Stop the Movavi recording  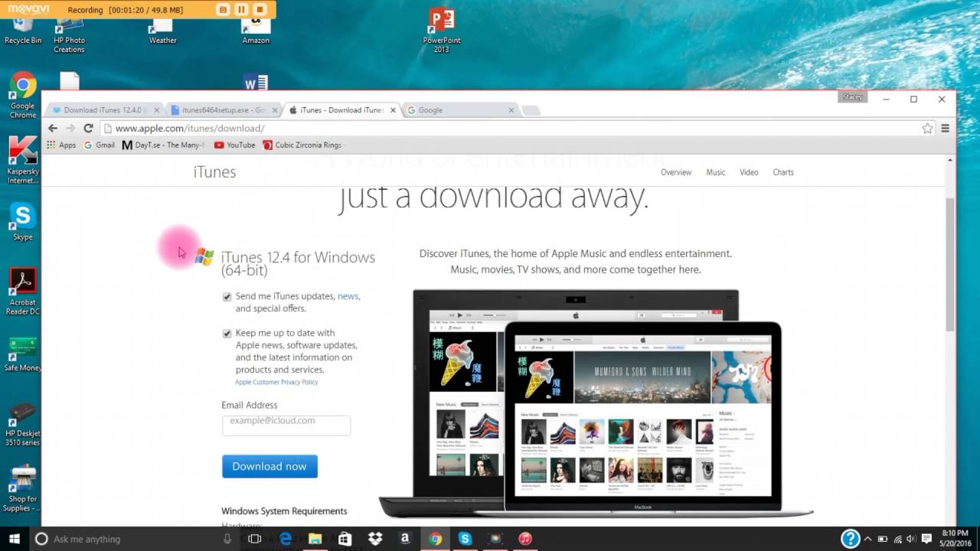(x=260, y=10)
